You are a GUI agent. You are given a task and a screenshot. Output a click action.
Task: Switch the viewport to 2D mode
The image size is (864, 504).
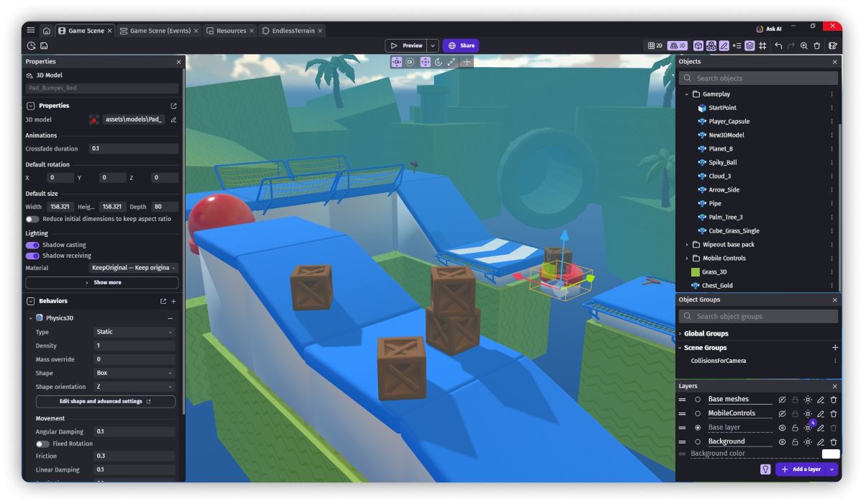coord(654,45)
